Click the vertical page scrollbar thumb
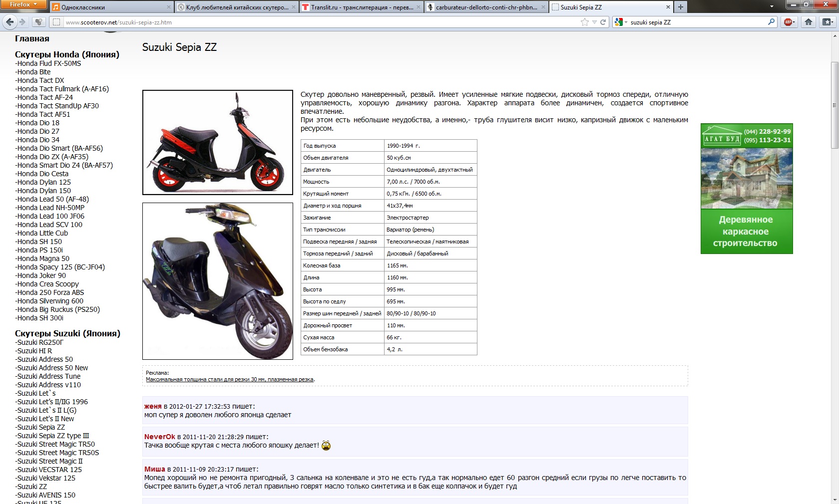The width and height of the screenshot is (839, 504). 834,105
